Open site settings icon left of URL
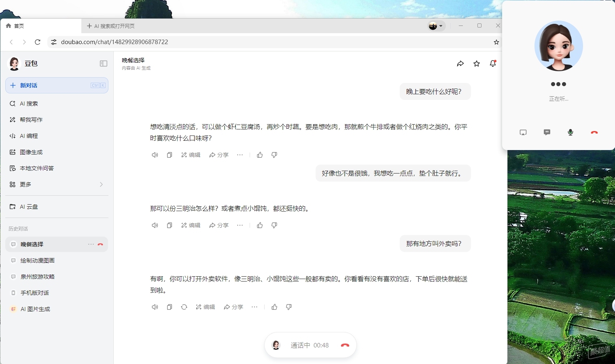 click(54, 42)
